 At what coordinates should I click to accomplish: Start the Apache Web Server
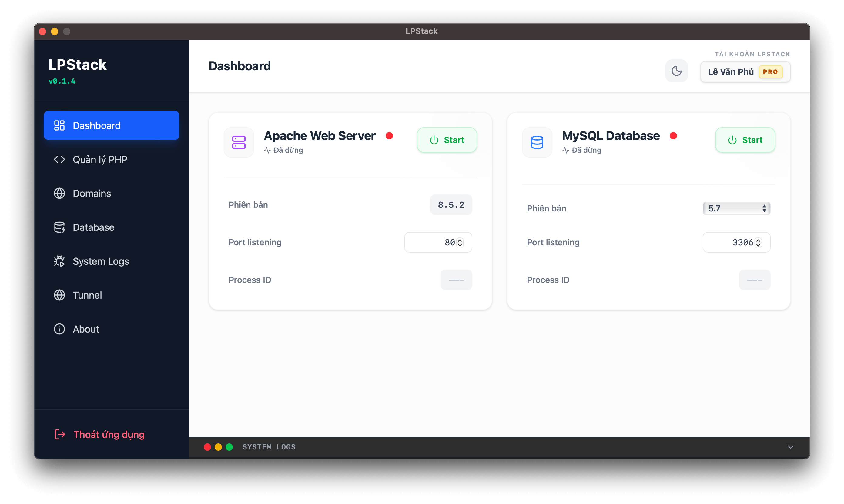447,140
